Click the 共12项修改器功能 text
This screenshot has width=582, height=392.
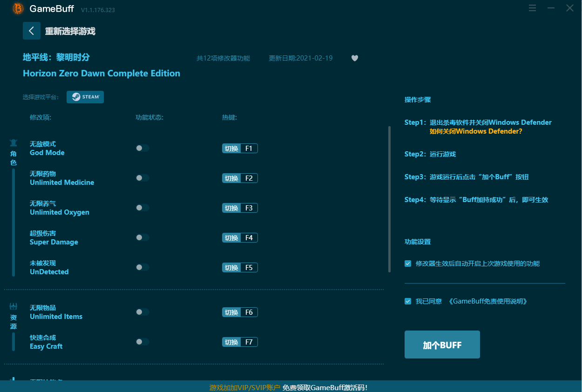point(223,58)
